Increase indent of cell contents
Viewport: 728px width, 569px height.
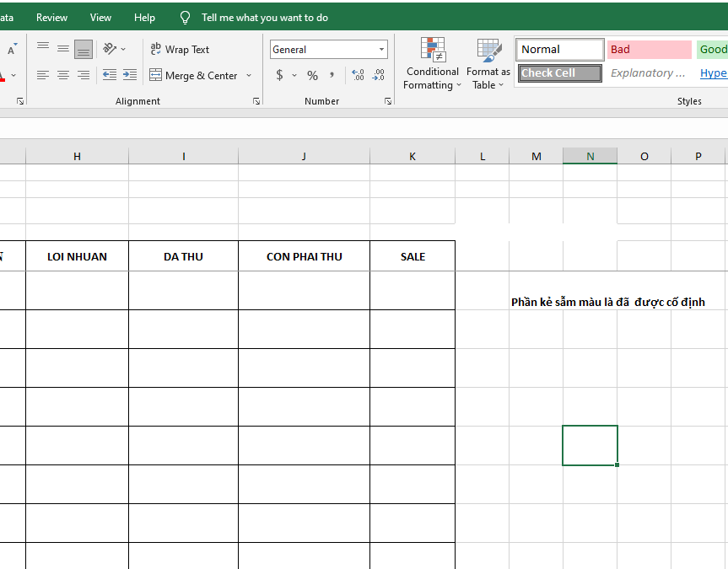click(130, 75)
